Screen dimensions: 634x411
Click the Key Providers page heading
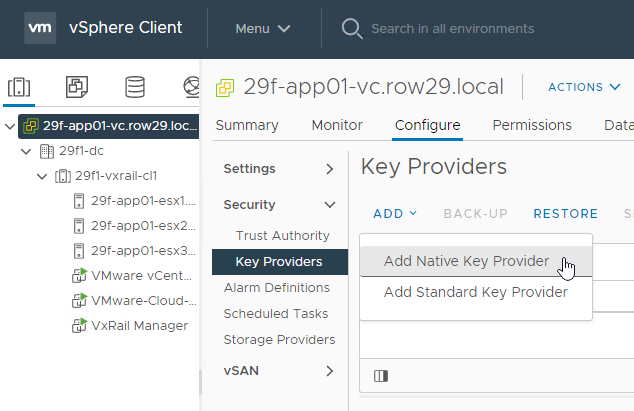point(434,167)
